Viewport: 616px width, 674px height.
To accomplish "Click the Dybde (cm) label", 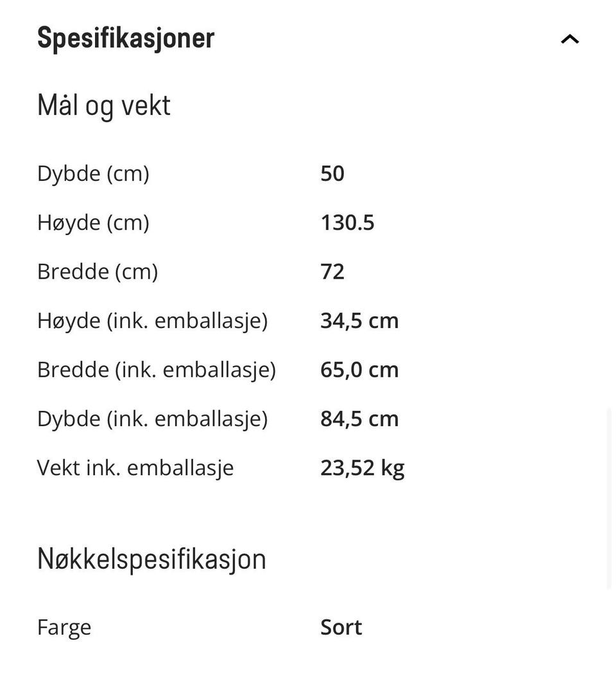I will click(x=93, y=174).
